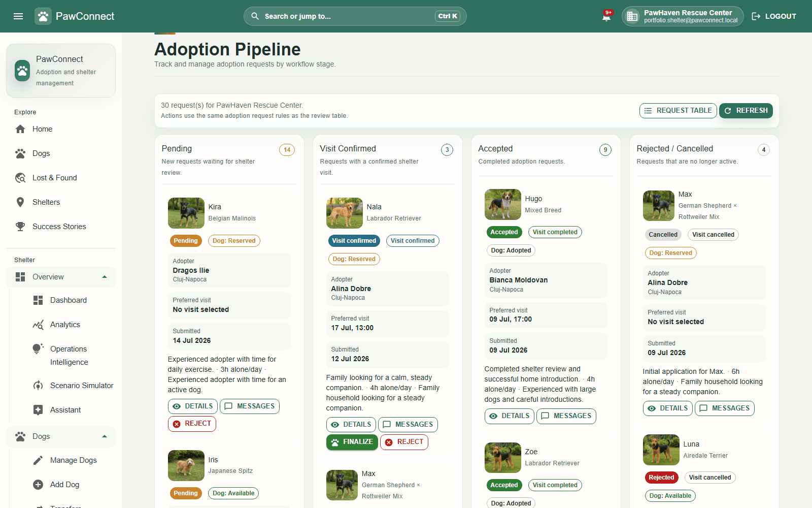Click Luna's 'Rejected' status chip
812x508 pixels.
661,478
